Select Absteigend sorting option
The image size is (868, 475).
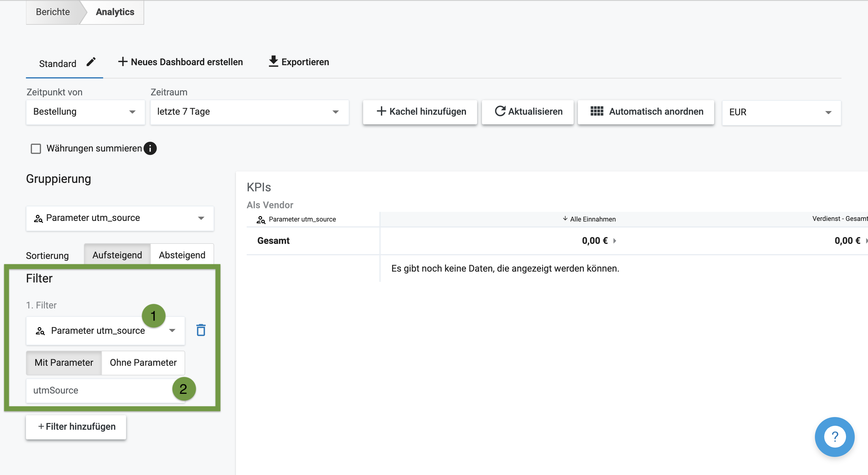(182, 255)
